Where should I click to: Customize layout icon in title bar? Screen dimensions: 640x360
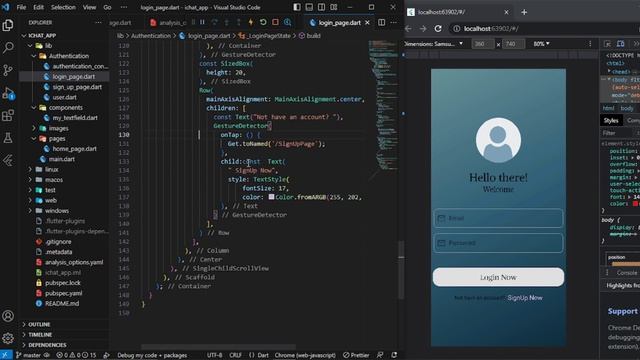click(333, 7)
